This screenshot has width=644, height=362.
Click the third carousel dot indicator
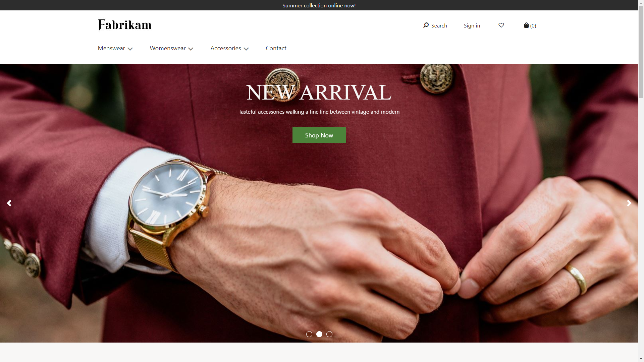[329, 334]
